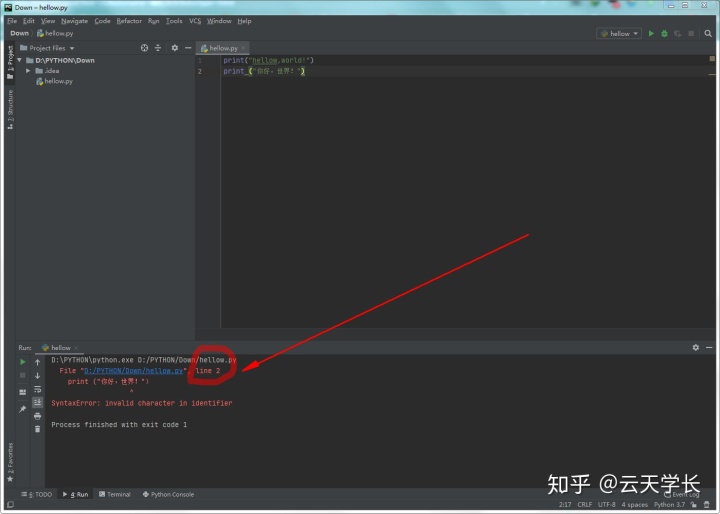Hide the Project tool window
720x514 pixels.
[188, 48]
